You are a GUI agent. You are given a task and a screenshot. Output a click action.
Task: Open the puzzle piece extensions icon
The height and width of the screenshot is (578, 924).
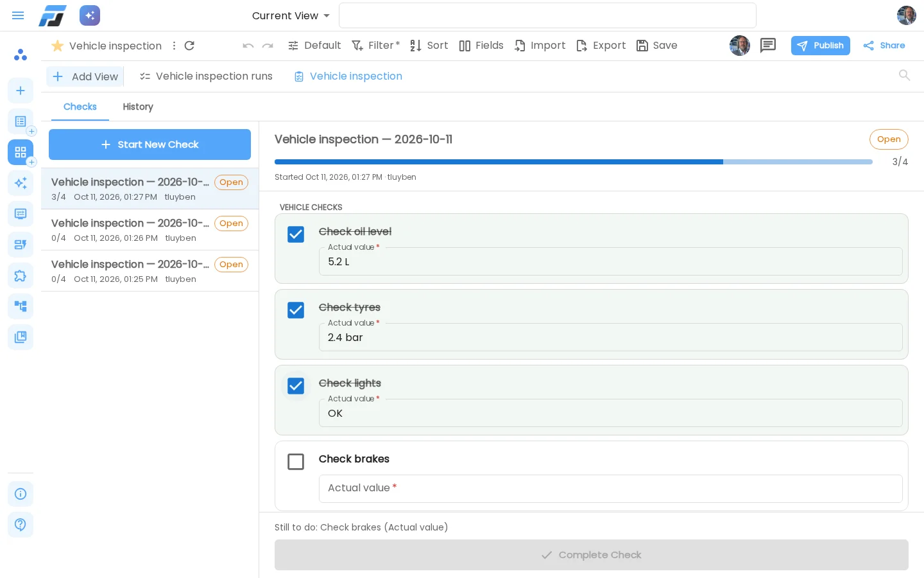coord(21,276)
